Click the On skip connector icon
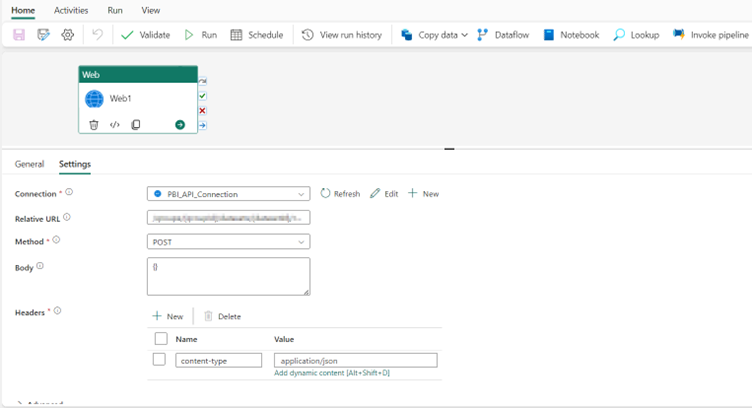Screen dimensions: 752x408 (202, 81)
